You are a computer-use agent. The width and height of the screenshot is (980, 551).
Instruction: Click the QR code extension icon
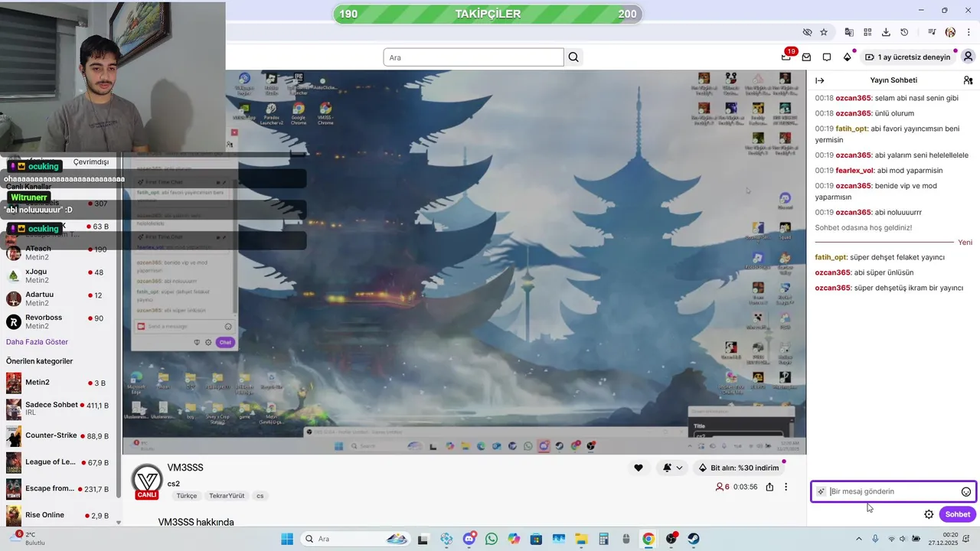(867, 32)
